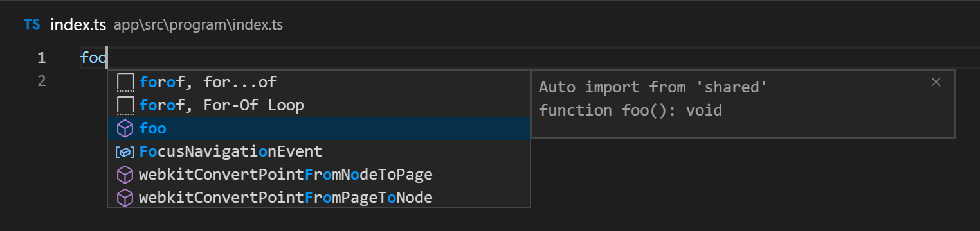Click the TS file type icon
This screenshot has width=980, height=231.
[x=32, y=25]
